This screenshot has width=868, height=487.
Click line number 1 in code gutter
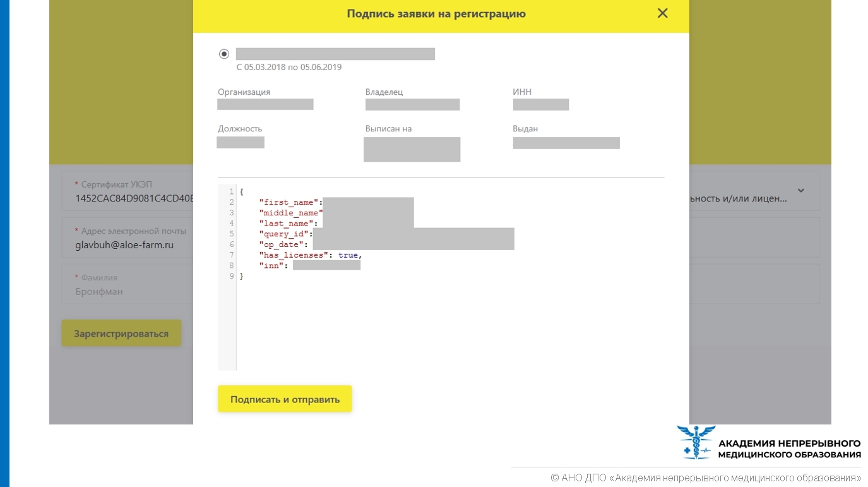(x=232, y=191)
